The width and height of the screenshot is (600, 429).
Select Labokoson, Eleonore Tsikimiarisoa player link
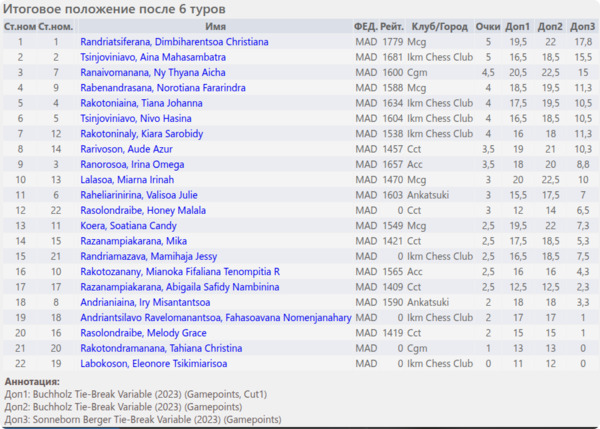pyautogui.click(x=152, y=362)
